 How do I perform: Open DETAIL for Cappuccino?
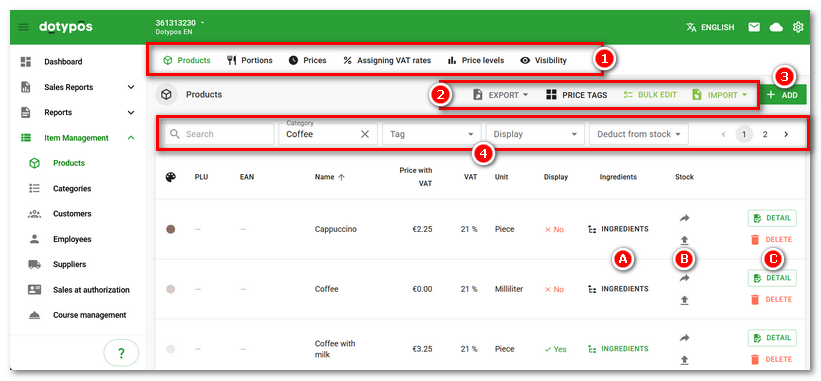pos(772,218)
